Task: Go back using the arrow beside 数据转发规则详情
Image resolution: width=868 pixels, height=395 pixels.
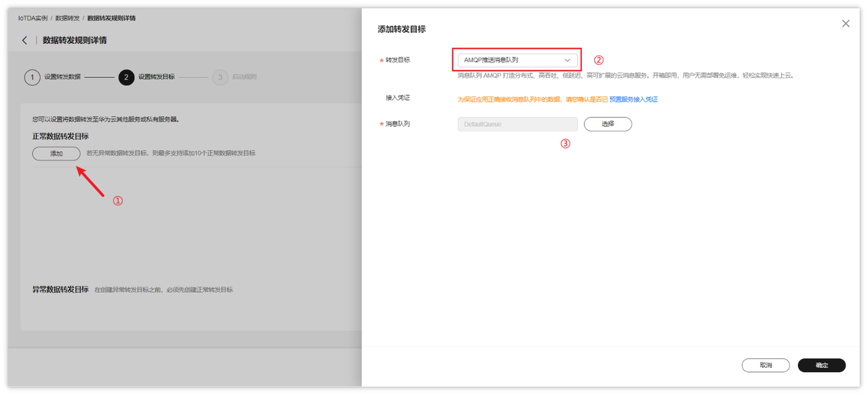Action: (x=25, y=41)
